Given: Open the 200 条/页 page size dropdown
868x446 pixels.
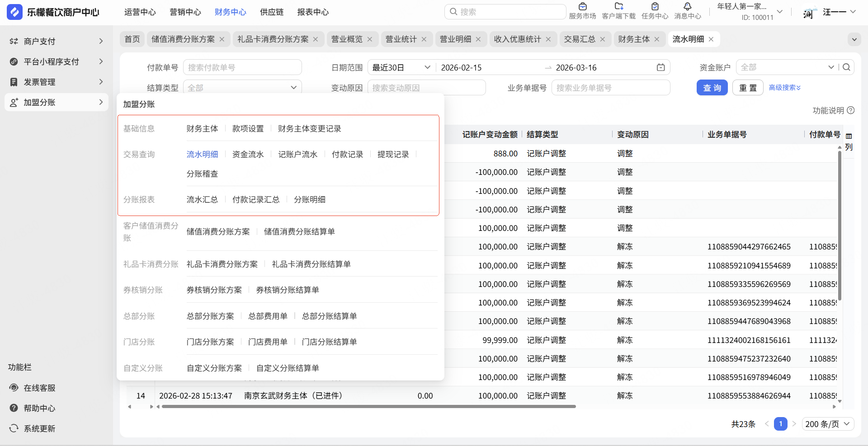Looking at the screenshot, I should pyautogui.click(x=828, y=424).
